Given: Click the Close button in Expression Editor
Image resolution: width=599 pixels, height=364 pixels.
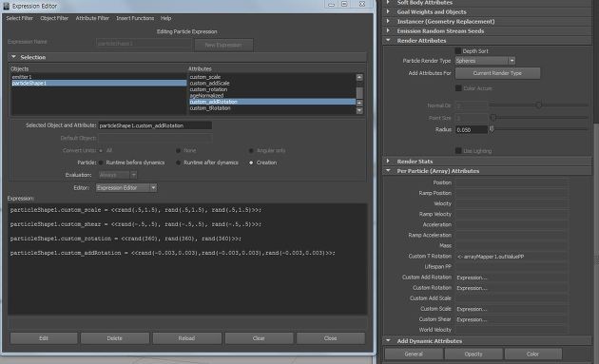Looking at the screenshot, I should click(331, 338).
